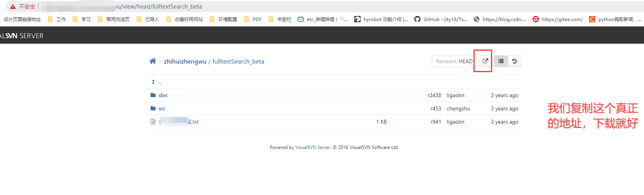
Task: Open the PDF bookmark folder
Action: (253, 19)
